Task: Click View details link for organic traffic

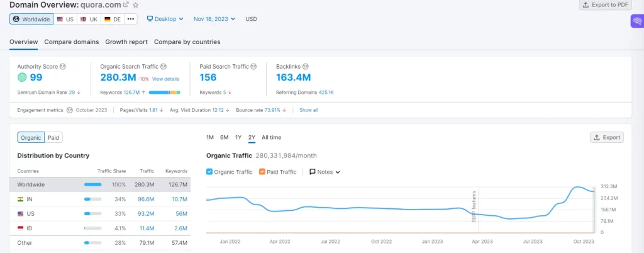Action: tap(165, 79)
